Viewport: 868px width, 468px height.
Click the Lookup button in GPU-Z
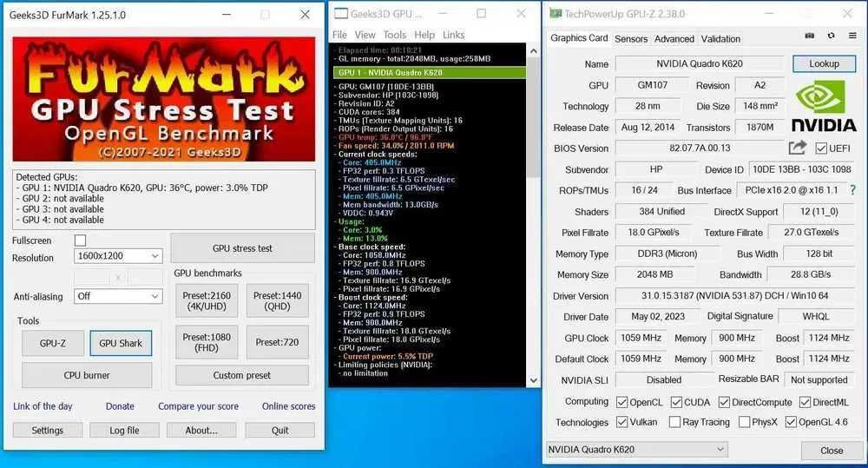(824, 63)
